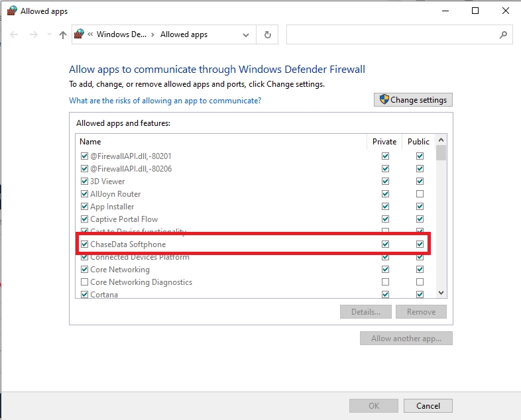Enable Public for Core Networking Diagnostics

pyautogui.click(x=420, y=282)
